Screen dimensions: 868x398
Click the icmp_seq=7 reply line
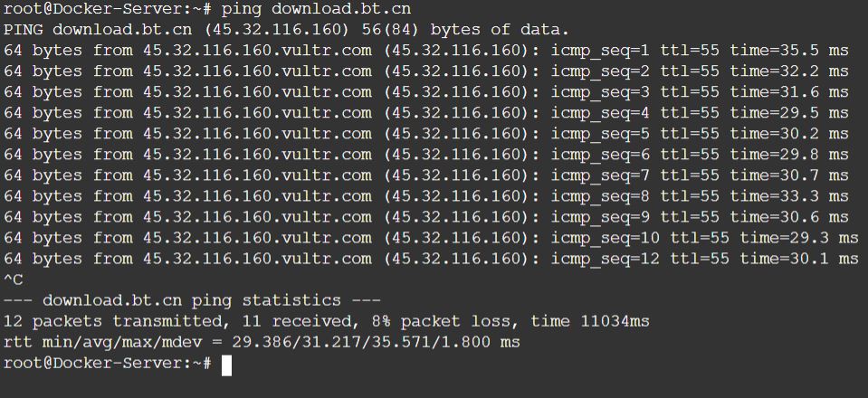425,175
